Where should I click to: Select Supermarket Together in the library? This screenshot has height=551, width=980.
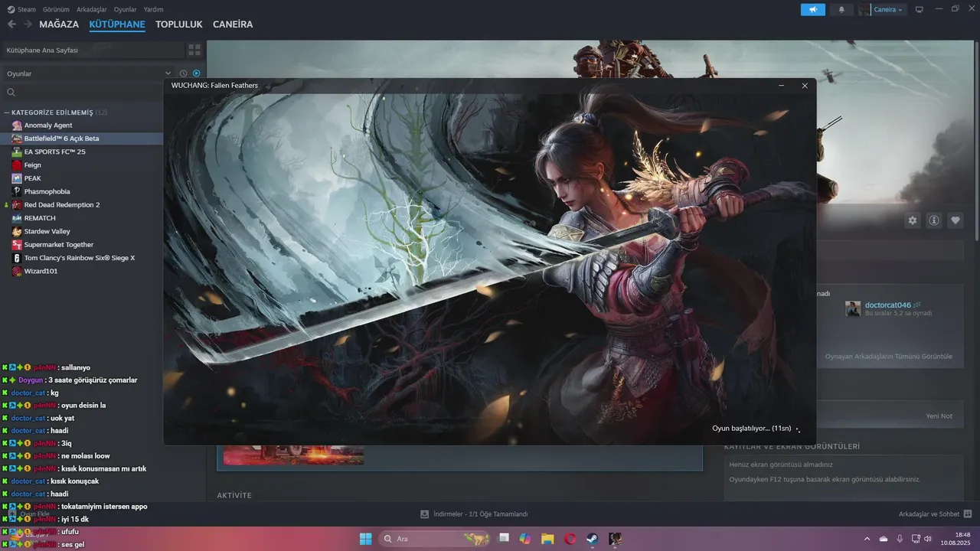point(59,245)
